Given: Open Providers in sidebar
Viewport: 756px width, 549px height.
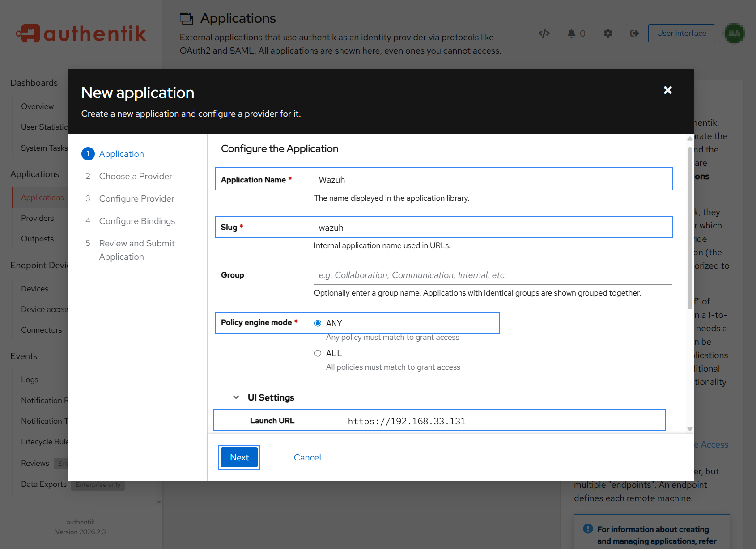Looking at the screenshot, I should (x=37, y=218).
